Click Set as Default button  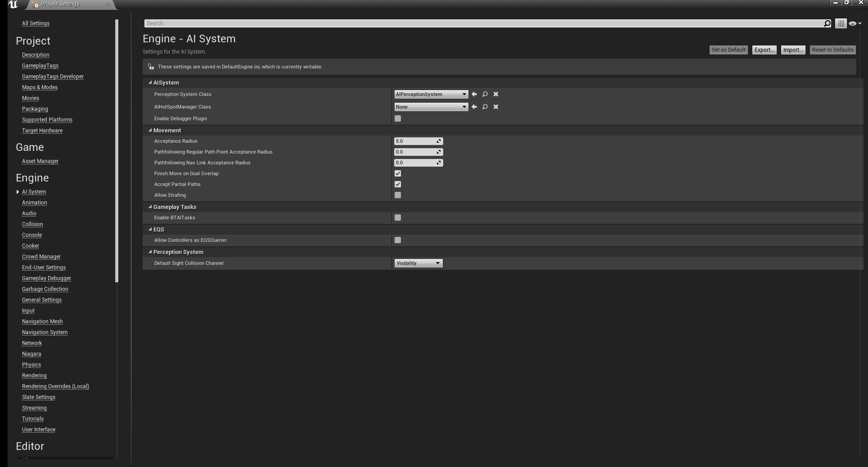tap(729, 50)
